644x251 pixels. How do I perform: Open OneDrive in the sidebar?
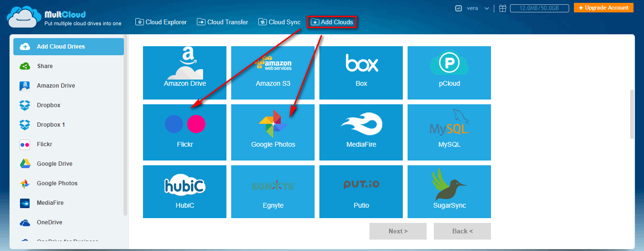click(69, 222)
